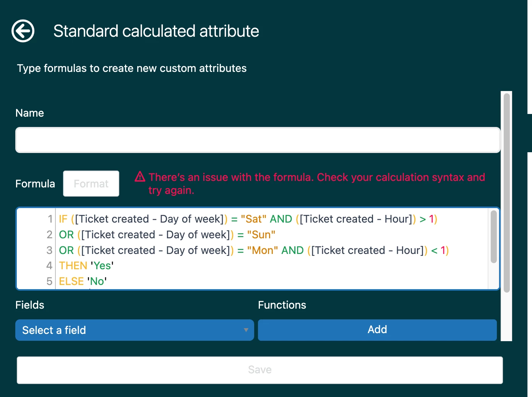Click the Name input field
The height and width of the screenshot is (397, 532).
pos(258,140)
